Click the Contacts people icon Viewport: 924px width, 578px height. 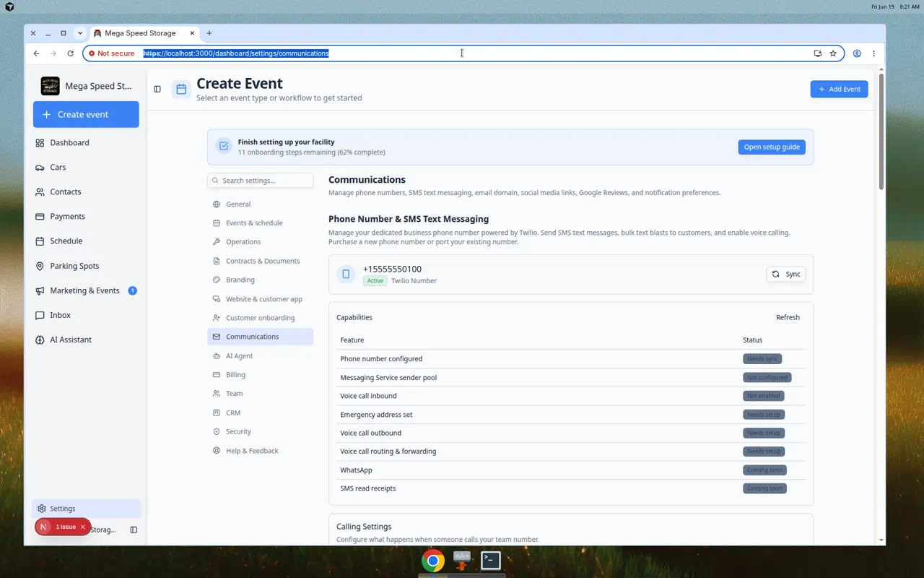click(x=40, y=192)
